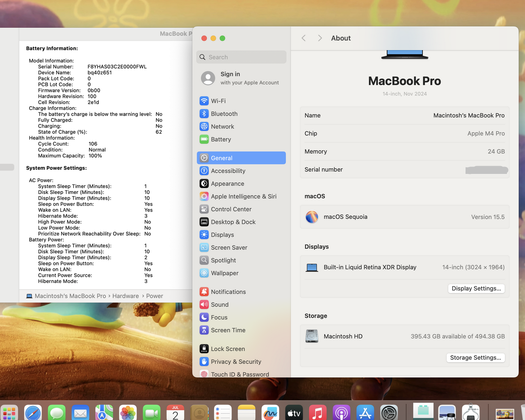Click the Built-in Liquid Retina XDR Display row
The height and width of the screenshot is (420, 525).
(x=404, y=267)
